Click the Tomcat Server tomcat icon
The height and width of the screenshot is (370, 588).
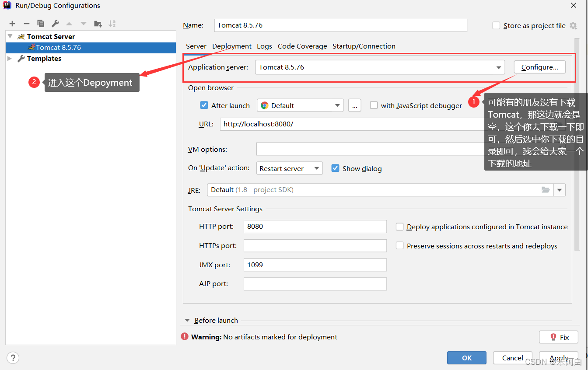21,37
